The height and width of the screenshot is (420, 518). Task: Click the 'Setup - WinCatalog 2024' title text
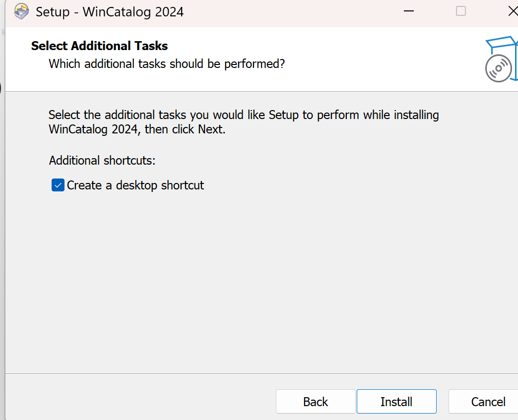point(110,12)
